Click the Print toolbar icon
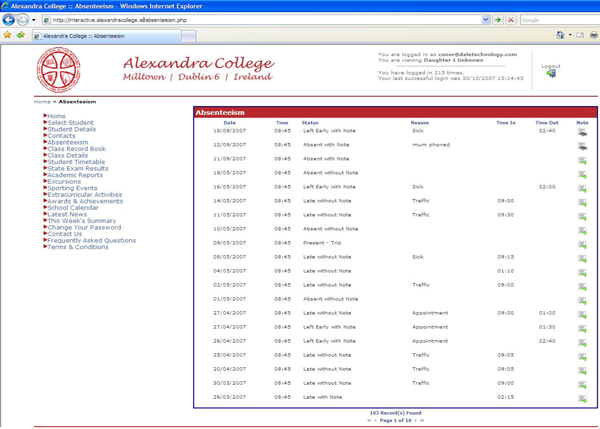This screenshot has height=429, width=600. pyautogui.click(x=594, y=35)
